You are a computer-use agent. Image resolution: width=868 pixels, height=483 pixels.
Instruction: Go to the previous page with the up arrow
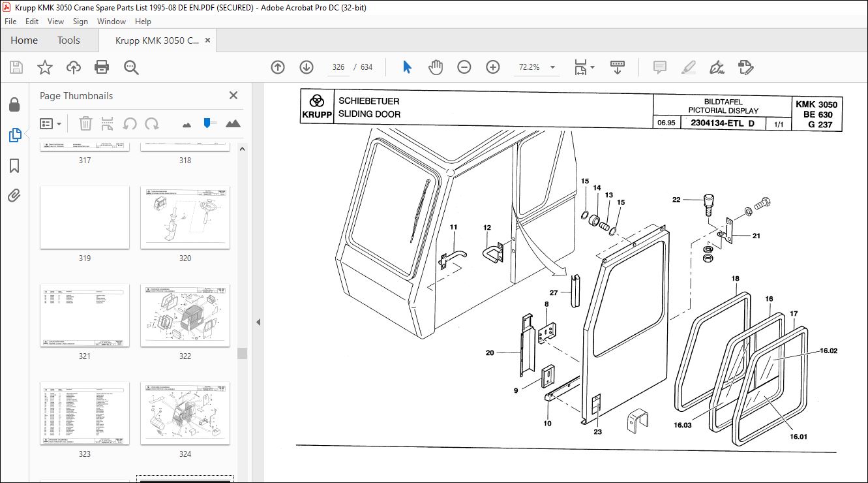pos(278,67)
